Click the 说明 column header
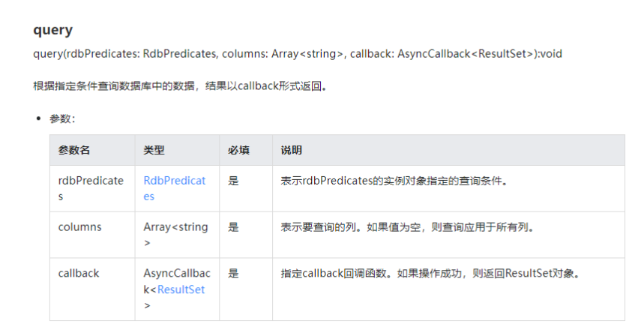 tap(291, 150)
